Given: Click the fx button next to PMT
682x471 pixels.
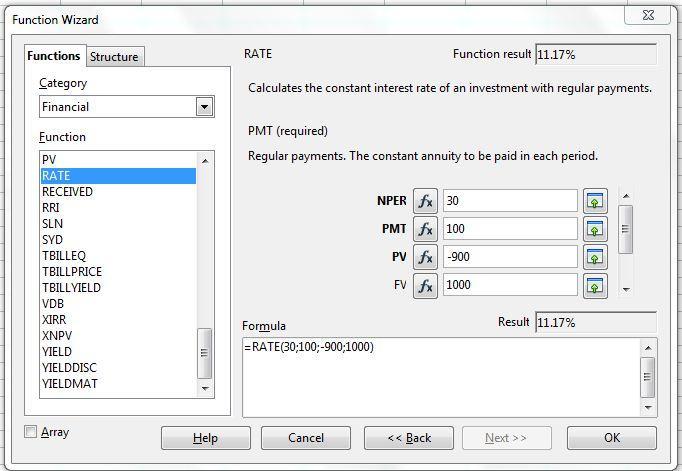Looking at the screenshot, I should point(425,229).
